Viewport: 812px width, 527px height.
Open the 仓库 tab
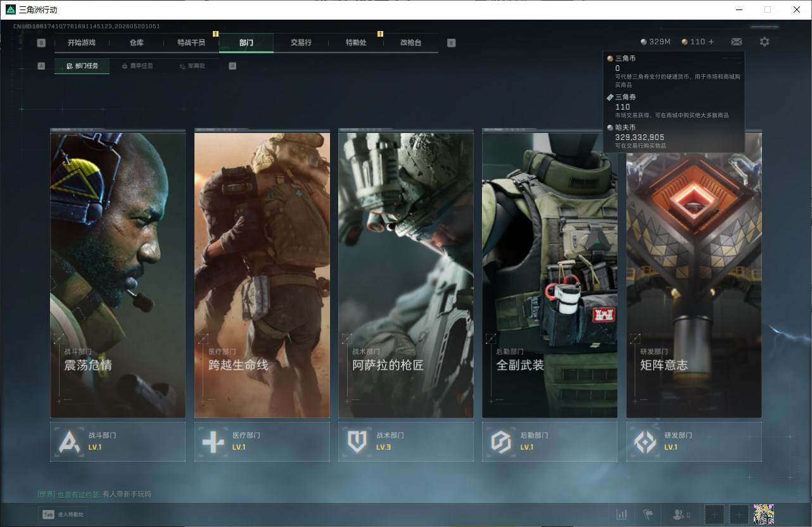[136, 42]
